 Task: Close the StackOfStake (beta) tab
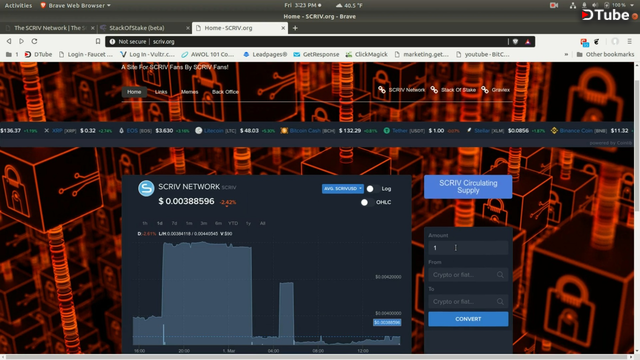click(x=188, y=28)
